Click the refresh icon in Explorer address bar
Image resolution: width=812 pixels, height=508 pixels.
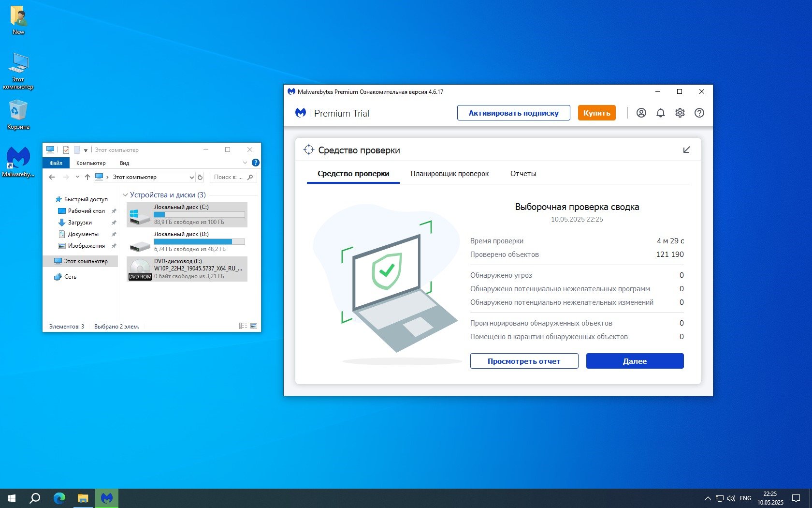200,177
